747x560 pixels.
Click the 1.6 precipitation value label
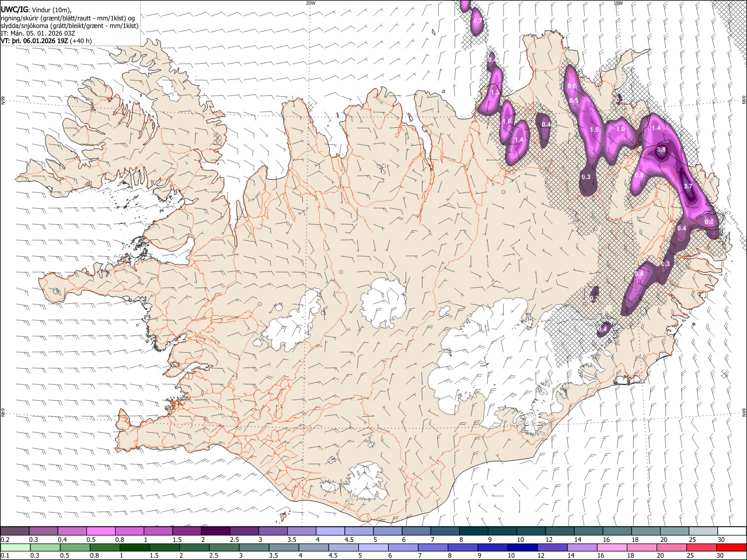click(x=507, y=122)
